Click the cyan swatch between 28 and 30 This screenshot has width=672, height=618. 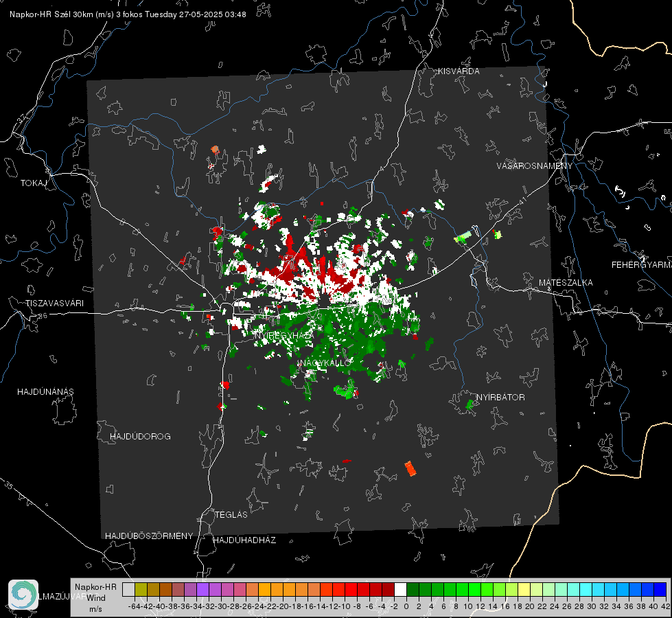click(x=586, y=589)
